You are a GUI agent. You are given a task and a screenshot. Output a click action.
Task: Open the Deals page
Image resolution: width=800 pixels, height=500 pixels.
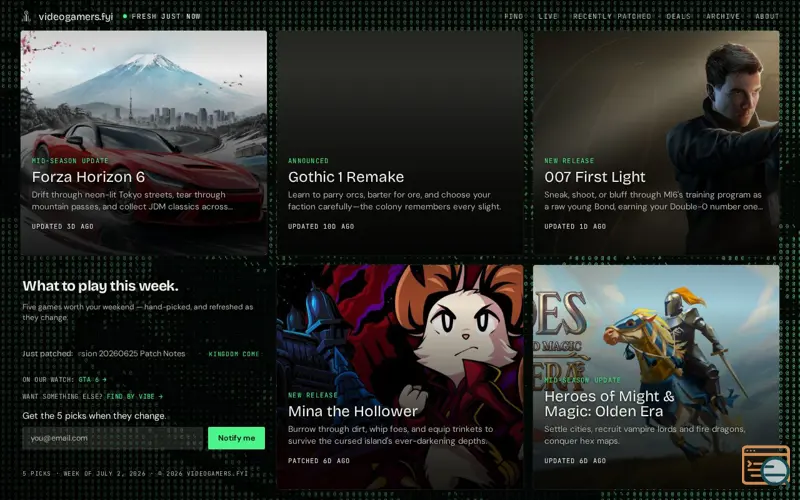[x=678, y=16]
